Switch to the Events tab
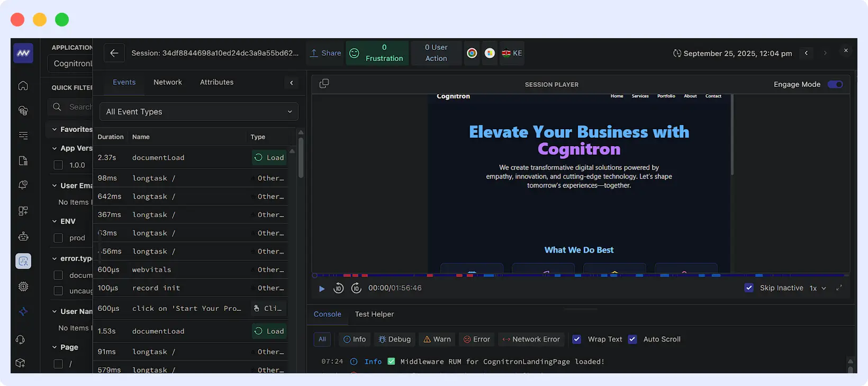This screenshot has width=868, height=386. (x=124, y=82)
